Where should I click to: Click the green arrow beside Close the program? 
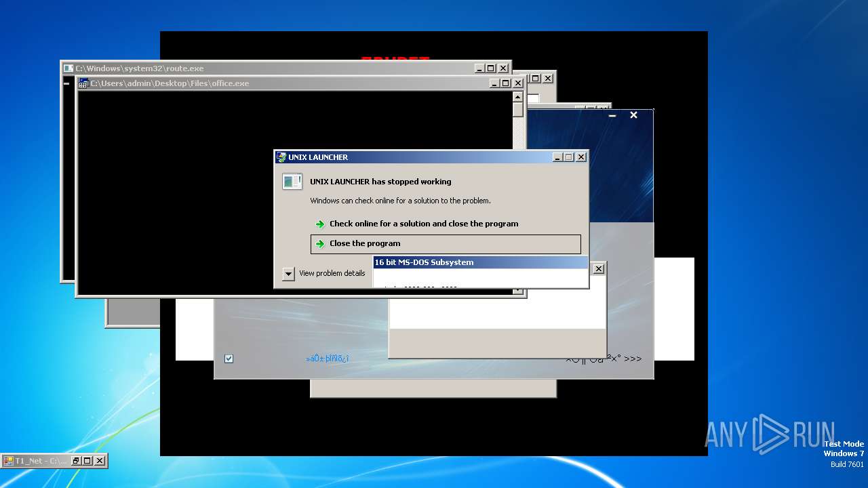pyautogui.click(x=320, y=244)
